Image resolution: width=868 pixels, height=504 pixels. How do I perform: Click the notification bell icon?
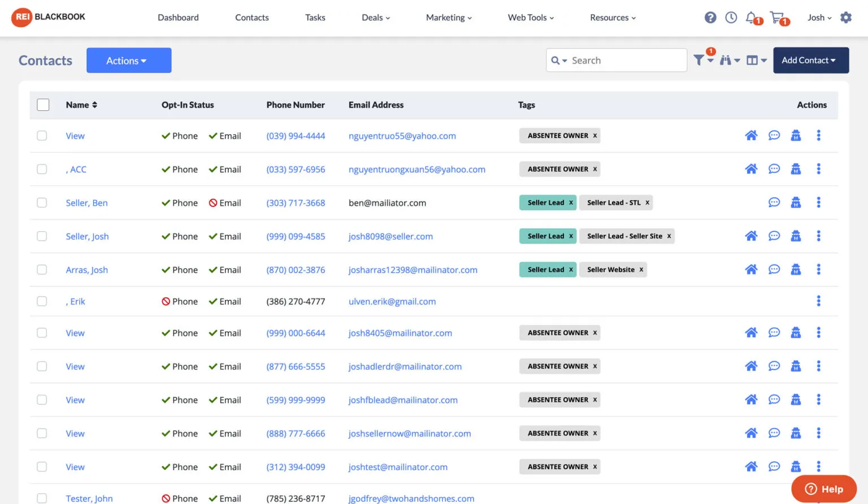point(752,18)
